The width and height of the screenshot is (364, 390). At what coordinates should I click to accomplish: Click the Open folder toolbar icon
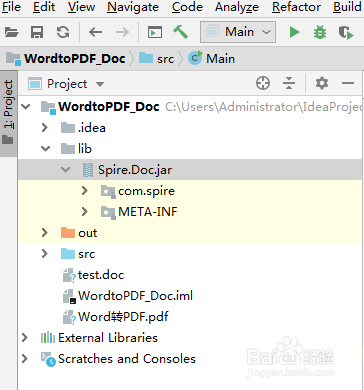tap(12, 32)
